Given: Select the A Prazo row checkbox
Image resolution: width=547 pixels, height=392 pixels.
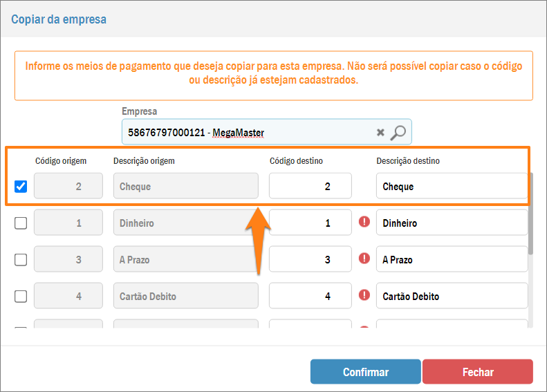Looking at the screenshot, I should click(x=21, y=259).
